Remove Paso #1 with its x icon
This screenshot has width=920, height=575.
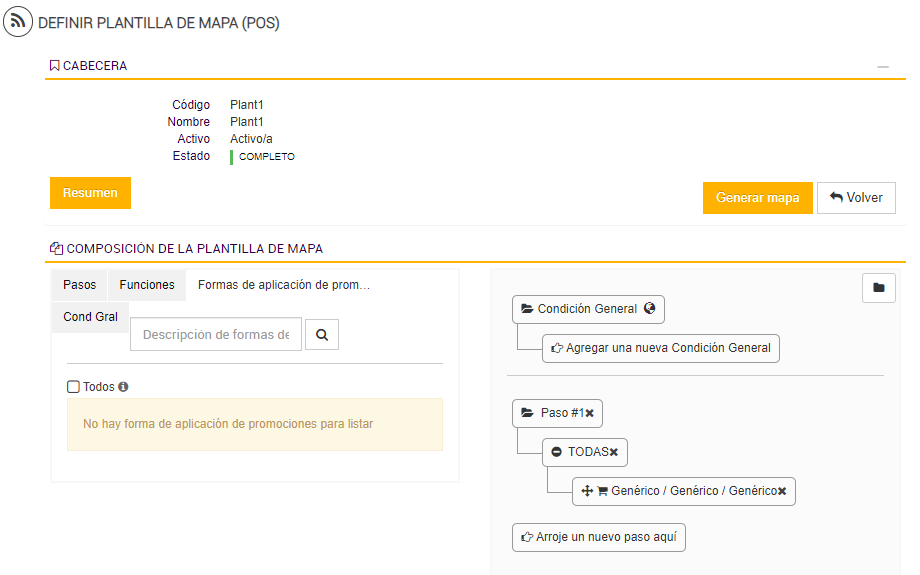coord(590,413)
